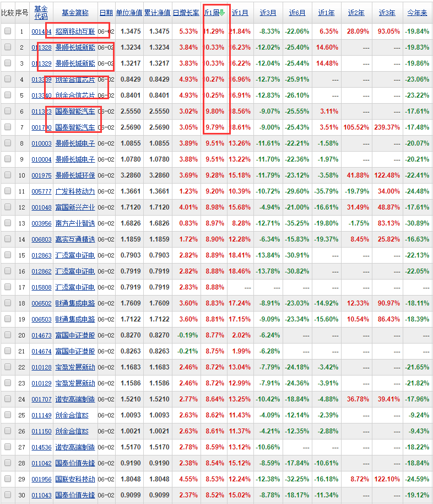
Task: Sort by 日增长率 column header
Action: [186, 13]
